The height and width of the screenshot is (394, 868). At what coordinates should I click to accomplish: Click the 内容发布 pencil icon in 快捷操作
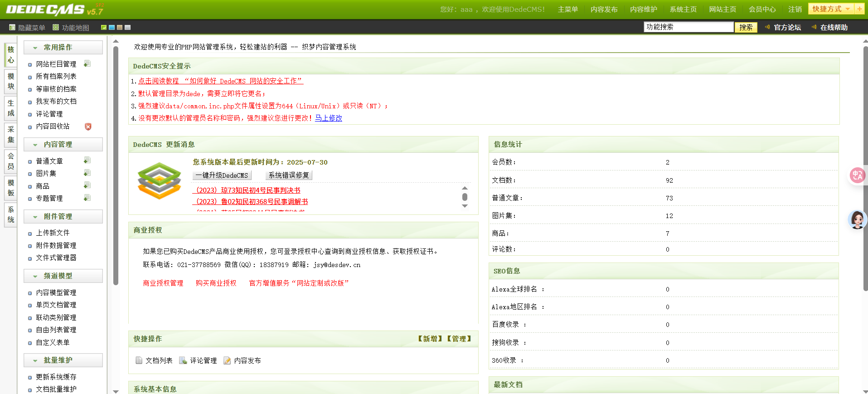(x=227, y=360)
